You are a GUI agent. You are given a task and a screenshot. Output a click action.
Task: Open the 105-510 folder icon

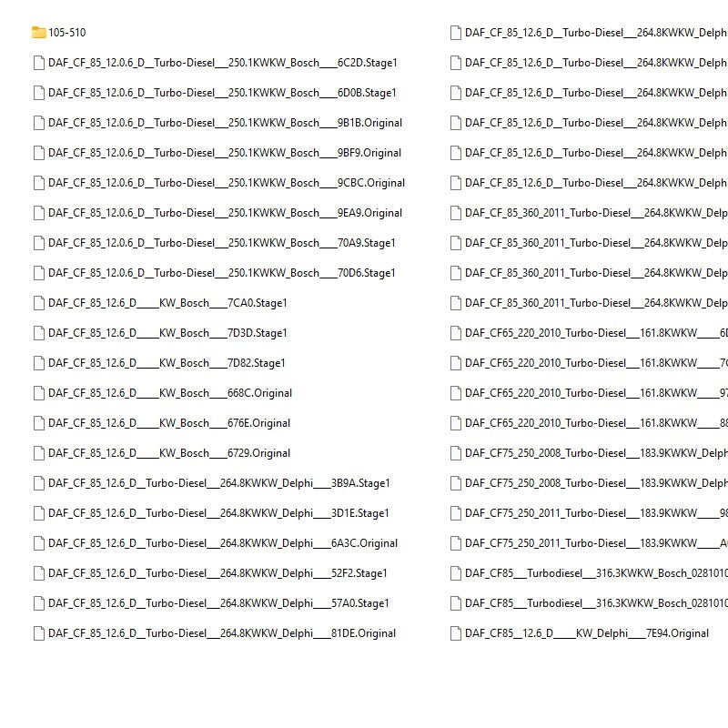38,33
